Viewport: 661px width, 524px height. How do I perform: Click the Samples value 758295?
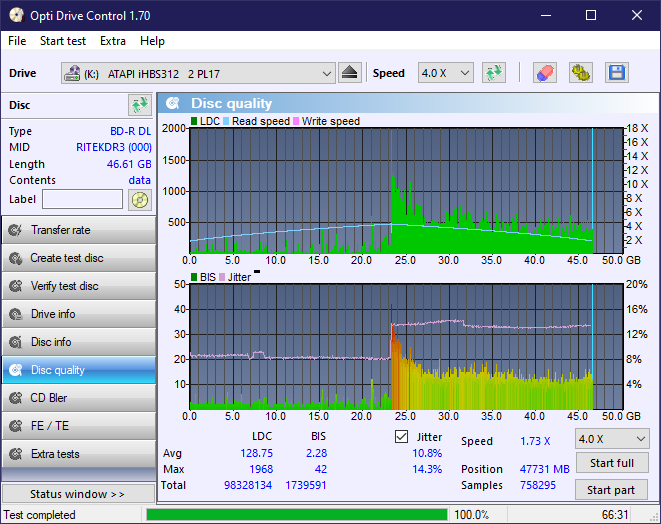pyautogui.click(x=538, y=485)
